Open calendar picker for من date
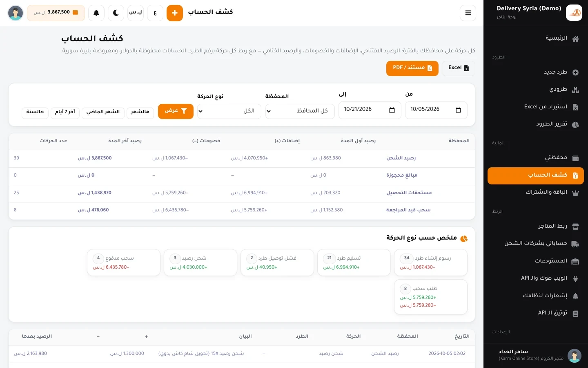The image size is (588, 368). [x=458, y=110]
